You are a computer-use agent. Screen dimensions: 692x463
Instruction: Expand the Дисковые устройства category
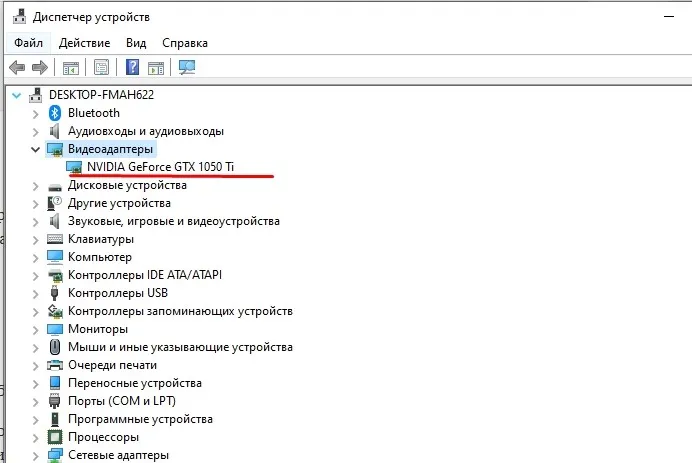click(x=36, y=185)
